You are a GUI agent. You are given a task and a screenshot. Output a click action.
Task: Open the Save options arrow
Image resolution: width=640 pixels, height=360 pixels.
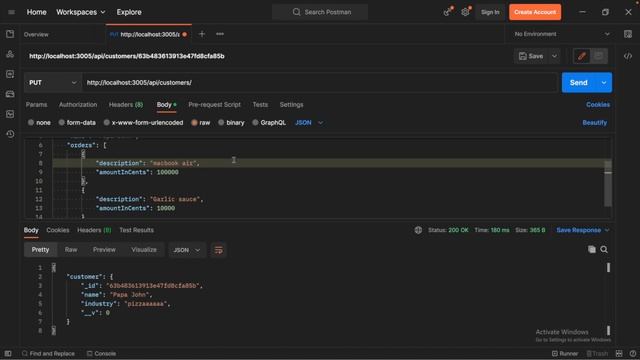click(x=554, y=56)
